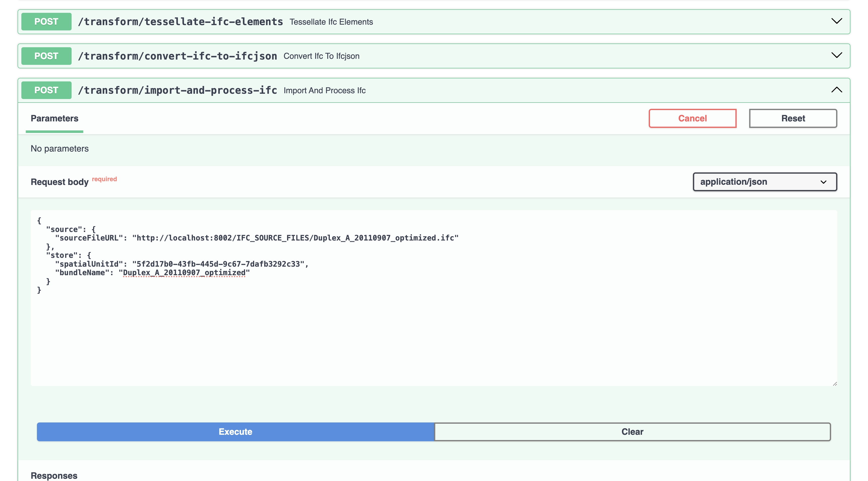Click the sourceFileURL line in JSON body
The width and height of the screenshot is (868, 481).
(257, 238)
